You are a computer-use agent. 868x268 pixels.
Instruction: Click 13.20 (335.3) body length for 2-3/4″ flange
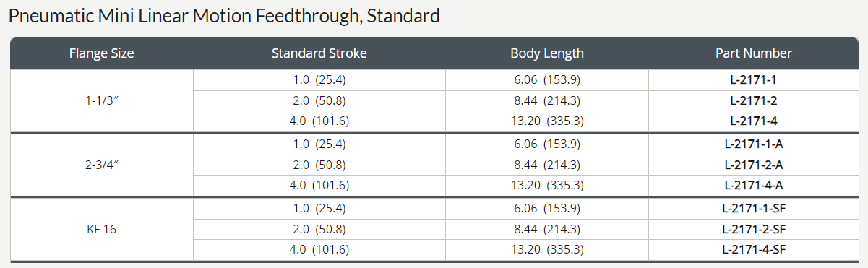point(547,186)
